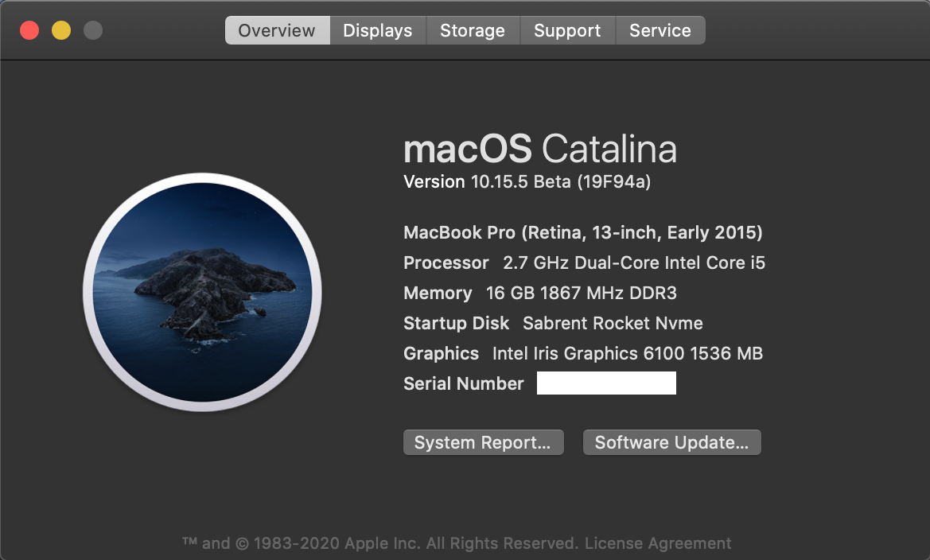Click the macOS Catalina title

click(x=540, y=150)
